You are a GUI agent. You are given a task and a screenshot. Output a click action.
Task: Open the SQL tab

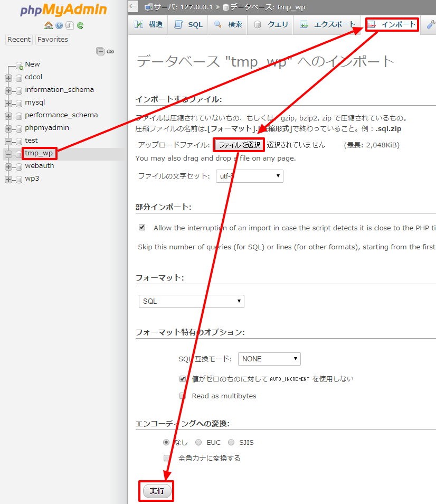188,24
